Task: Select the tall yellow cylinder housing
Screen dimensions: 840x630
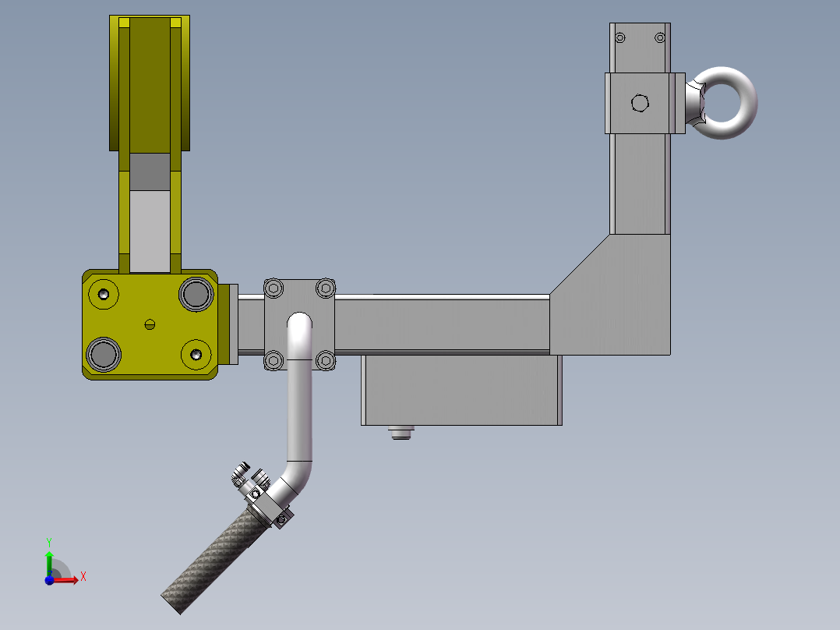Action: 150,83
